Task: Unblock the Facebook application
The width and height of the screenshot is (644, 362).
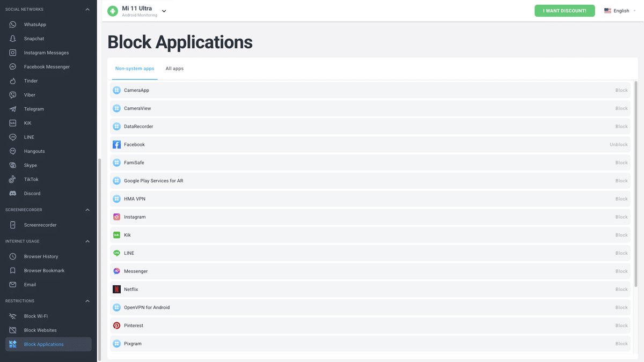Action: 618,144
